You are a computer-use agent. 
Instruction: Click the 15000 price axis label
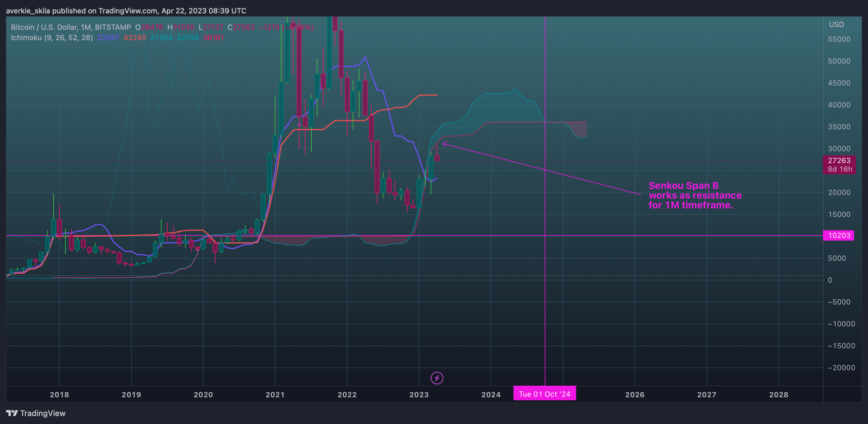pyautogui.click(x=839, y=214)
